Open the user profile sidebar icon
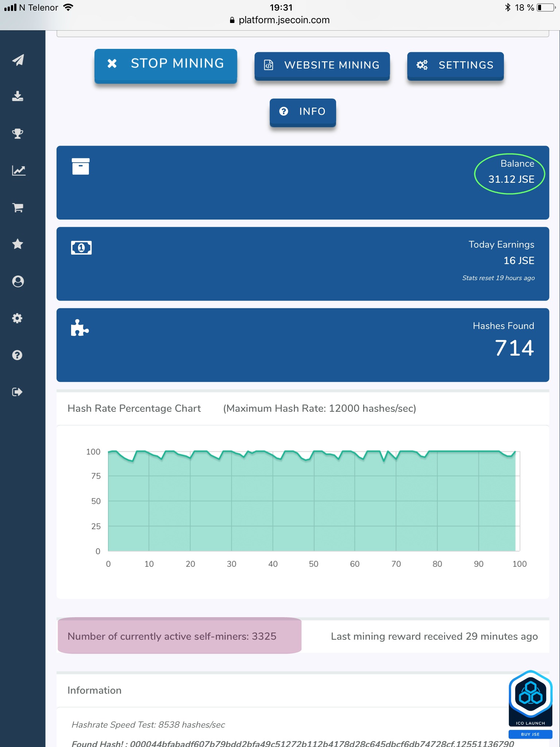Image resolution: width=560 pixels, height=747 pixels. coord(18,281)
